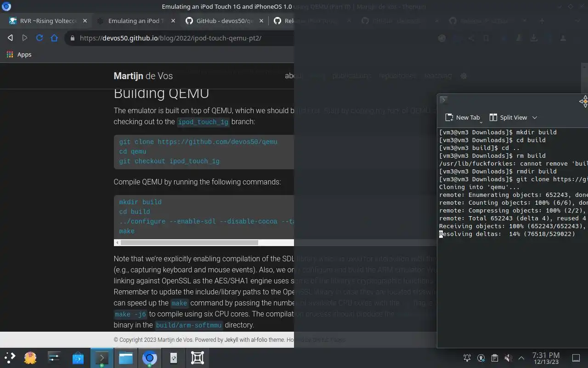
Task: Expand the New Tab dropdown arrow in terminal
Action: click(481, 122)
